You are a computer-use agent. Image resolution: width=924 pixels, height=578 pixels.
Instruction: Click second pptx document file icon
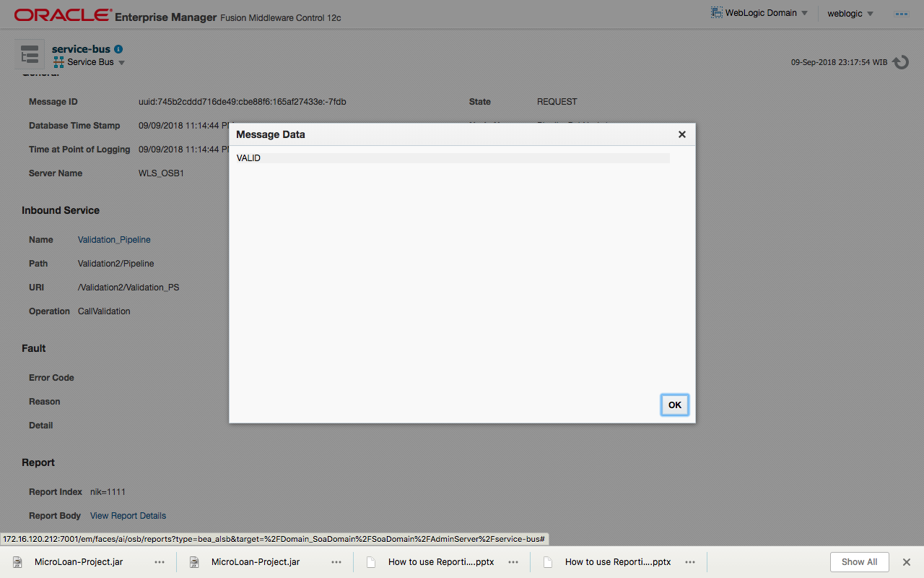point(548,562)
